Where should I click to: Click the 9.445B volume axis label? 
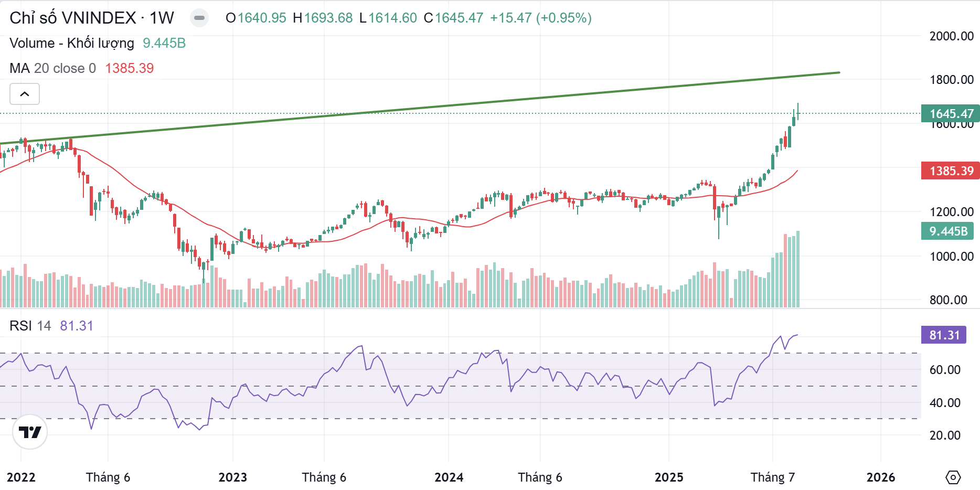click(x=947, y=231)
